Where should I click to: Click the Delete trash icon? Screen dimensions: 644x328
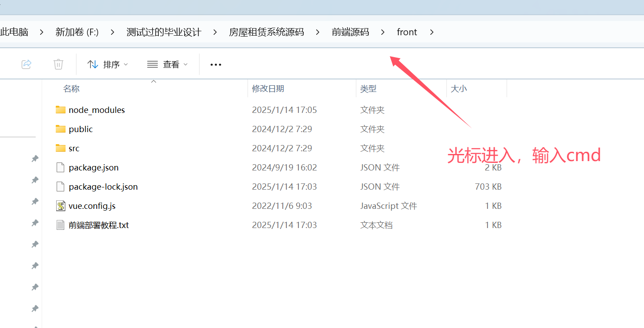tap(58, 64)
